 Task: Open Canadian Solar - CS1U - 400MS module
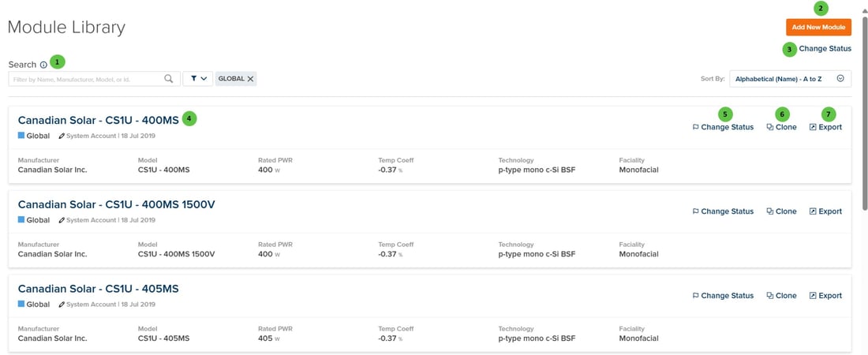(99, 120)
